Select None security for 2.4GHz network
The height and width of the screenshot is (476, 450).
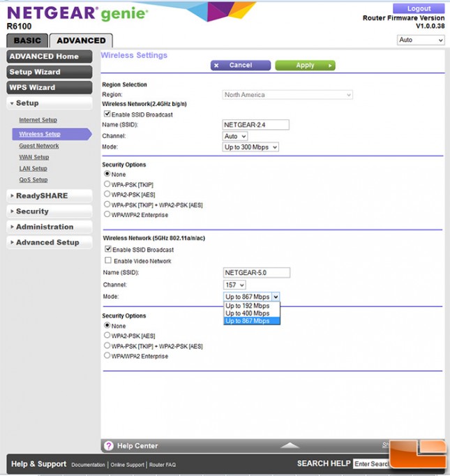point(107,174)
